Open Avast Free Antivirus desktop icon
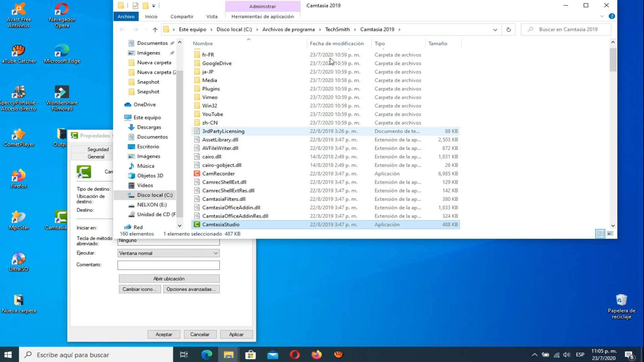Viewport: 644px width, 362px height. pyautogui.click(x=18, y=15)
